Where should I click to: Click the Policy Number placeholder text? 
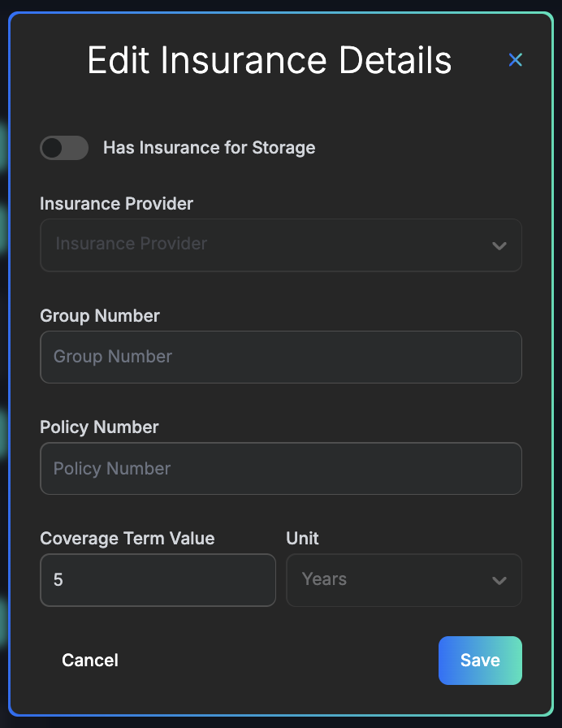coord(112,468)
